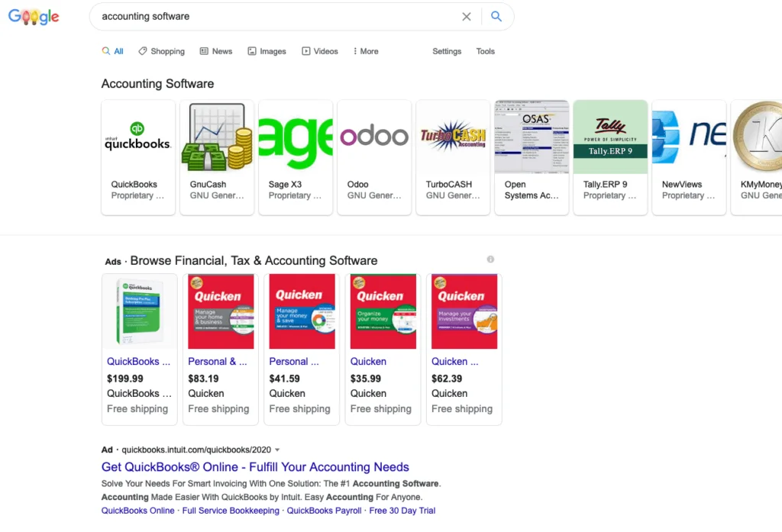Open the 'Personal & ...' ad link
782x532 pixels.
[x=218, y=362]
